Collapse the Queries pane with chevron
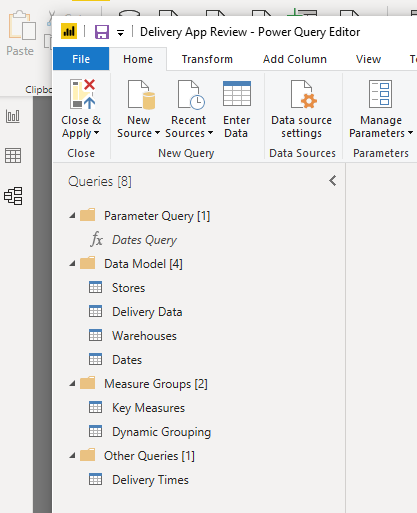This screenshot has height=513, width=417. [x=332, y=181]
